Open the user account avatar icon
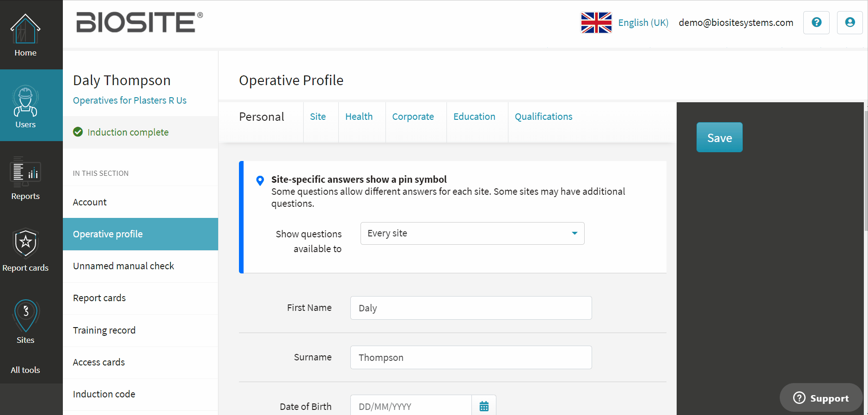 850,23
